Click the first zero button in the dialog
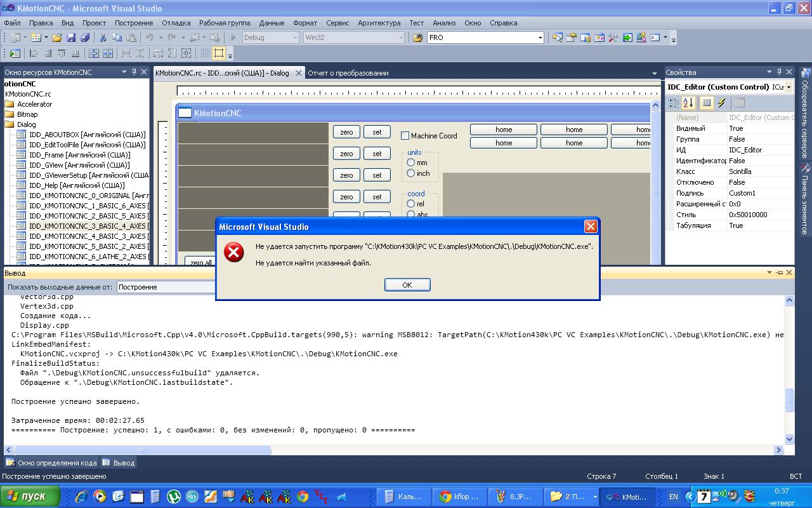This screenshot has width=812, height=508. tap(346, 132)
